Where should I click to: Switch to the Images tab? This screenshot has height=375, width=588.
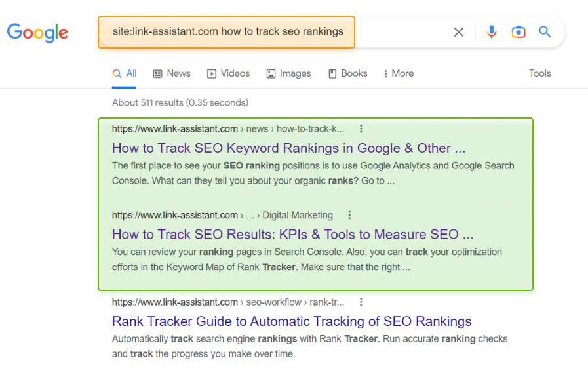(288, 73)
